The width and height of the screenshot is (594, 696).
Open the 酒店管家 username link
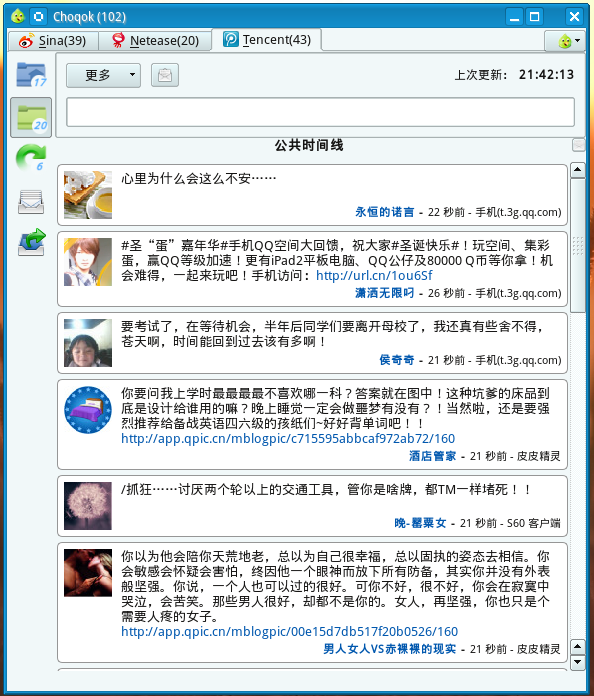coord(432,456)
